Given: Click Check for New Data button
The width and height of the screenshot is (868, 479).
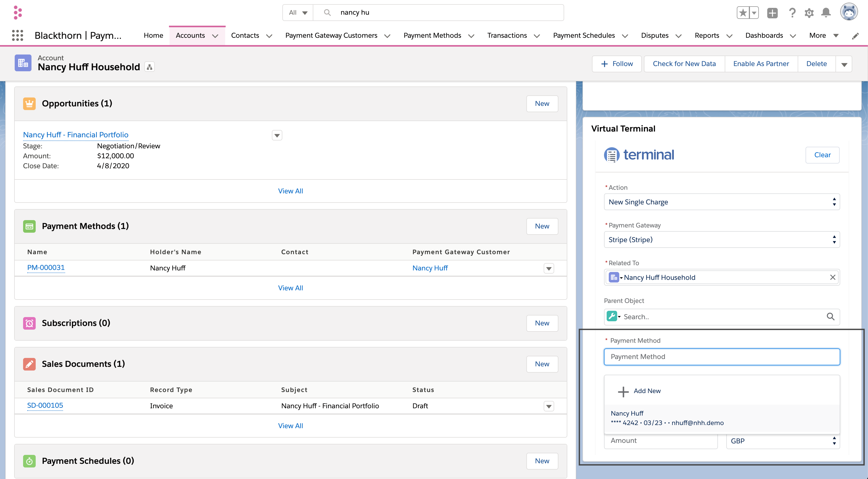Looking at the screenshot, I should 684,64.
